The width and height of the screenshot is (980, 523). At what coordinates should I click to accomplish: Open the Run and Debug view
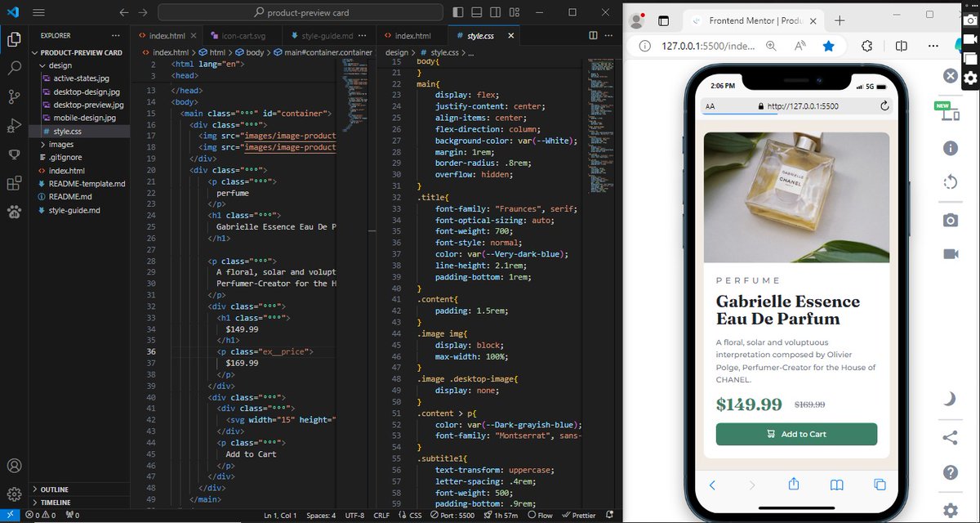tap(13, 125)
